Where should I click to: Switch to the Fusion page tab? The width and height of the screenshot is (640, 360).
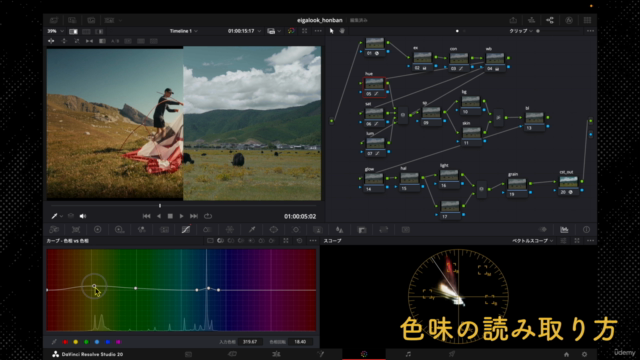(320, 354)
